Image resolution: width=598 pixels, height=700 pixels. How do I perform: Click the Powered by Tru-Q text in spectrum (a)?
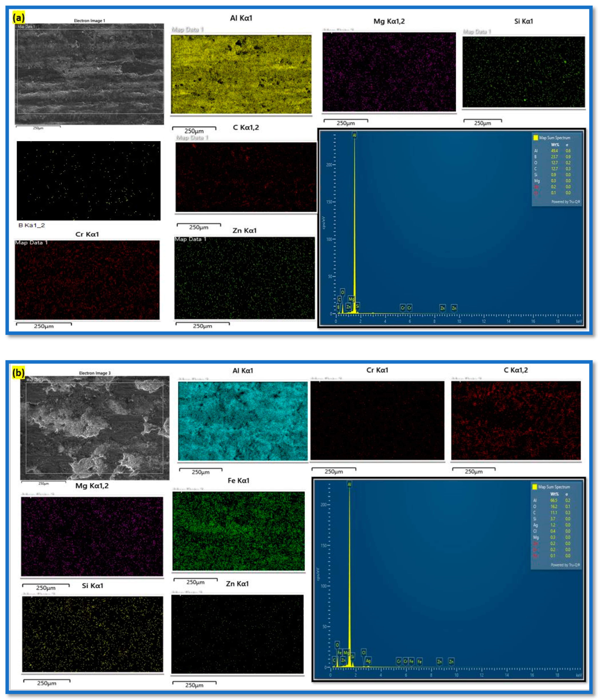pyautogui.click(x=565, y=202)
